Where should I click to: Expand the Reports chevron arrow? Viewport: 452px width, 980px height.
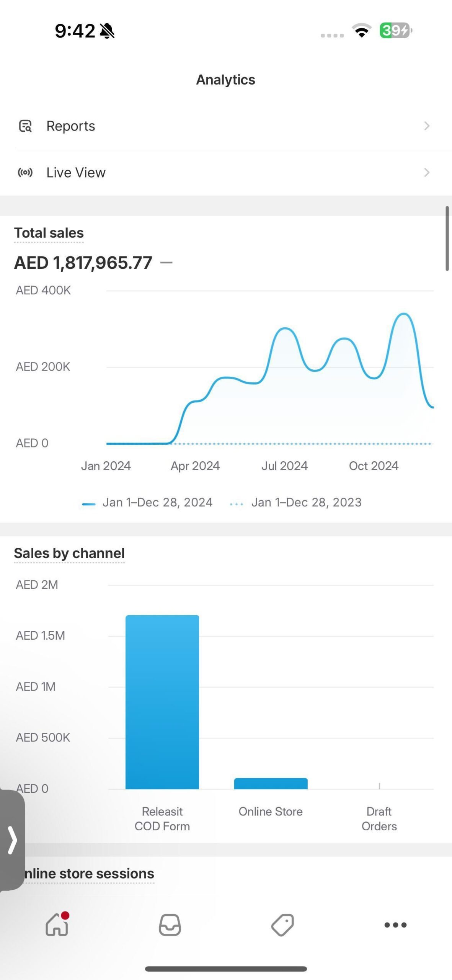(x=427, y=126)
